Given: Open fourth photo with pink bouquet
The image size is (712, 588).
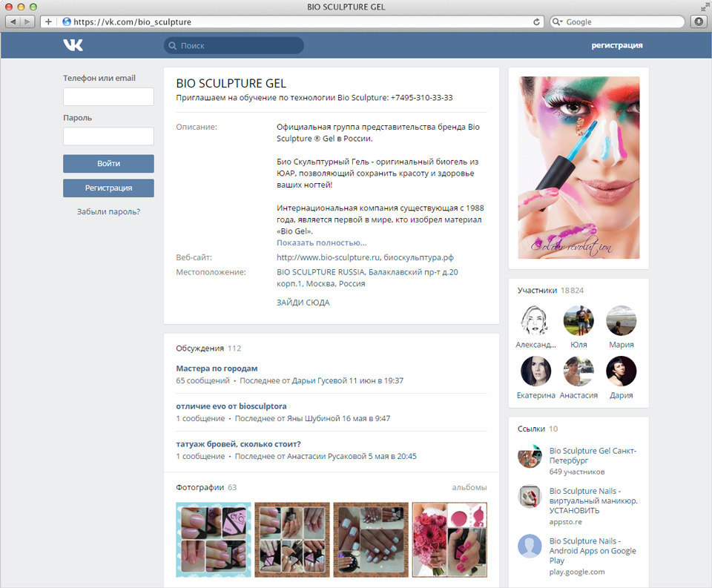Looking at the screenshot, I should 449,540.
